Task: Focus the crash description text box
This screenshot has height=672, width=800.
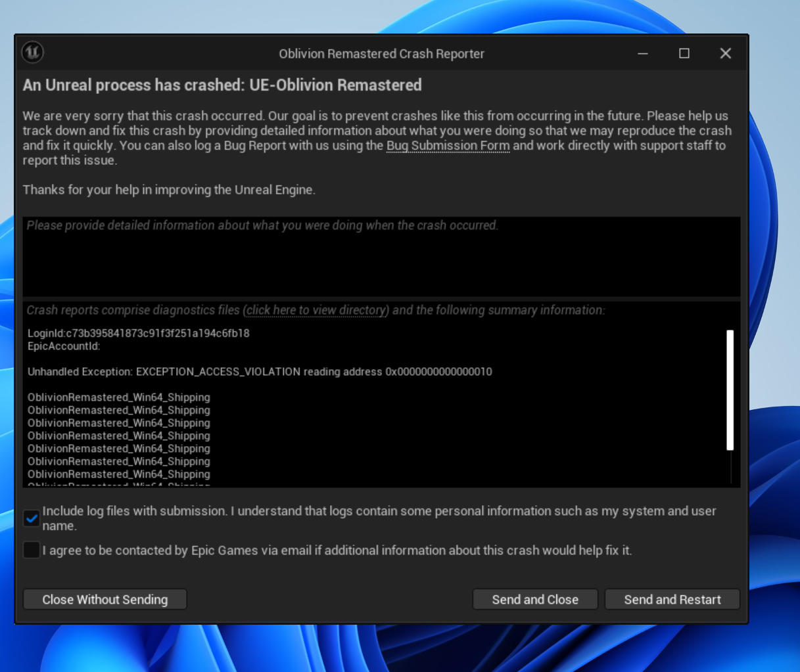Action: point(381,256)
